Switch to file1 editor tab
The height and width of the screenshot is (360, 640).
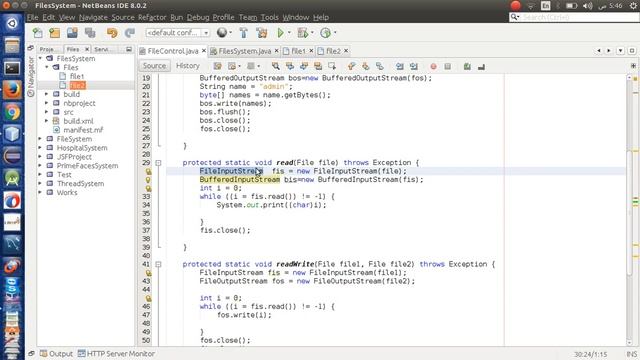(x=298, y=51)
